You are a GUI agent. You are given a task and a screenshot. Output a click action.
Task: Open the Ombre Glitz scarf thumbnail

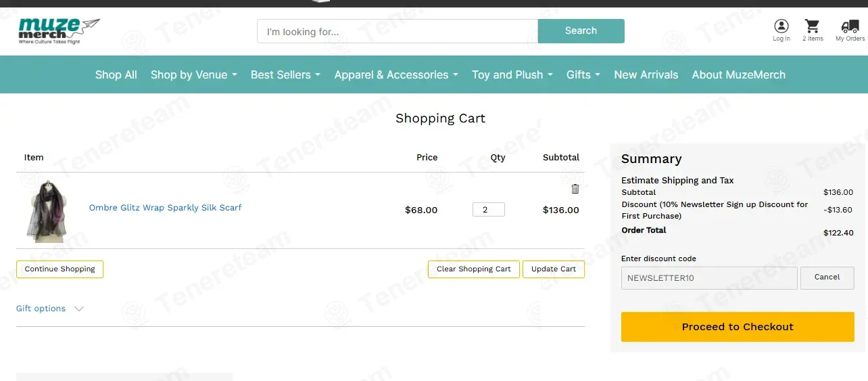coord(48,210)
